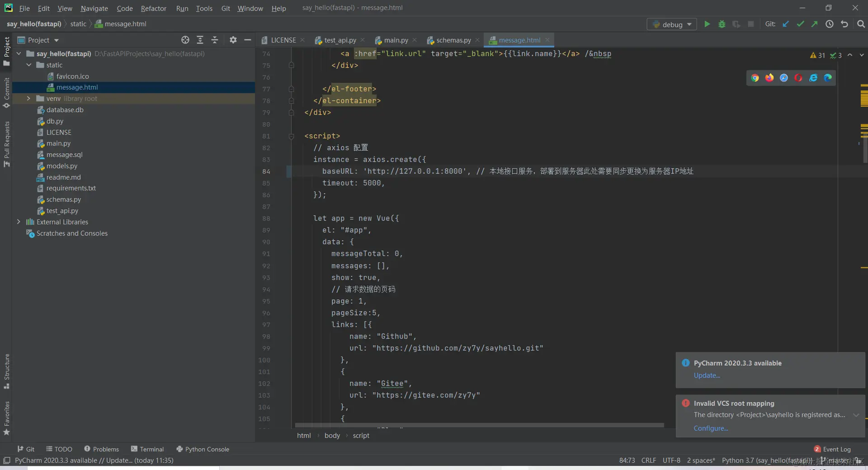Open the Python Console tool window

point(203,449)
